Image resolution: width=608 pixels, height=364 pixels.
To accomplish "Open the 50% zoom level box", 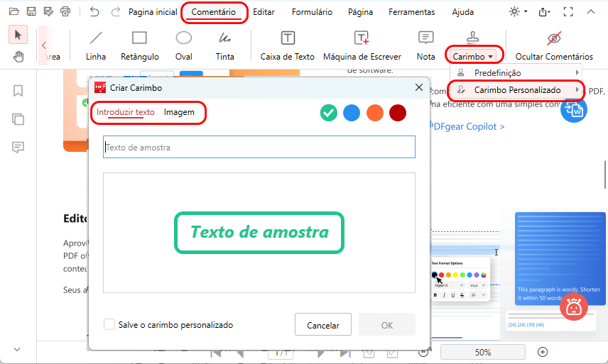I will [483, 352].
